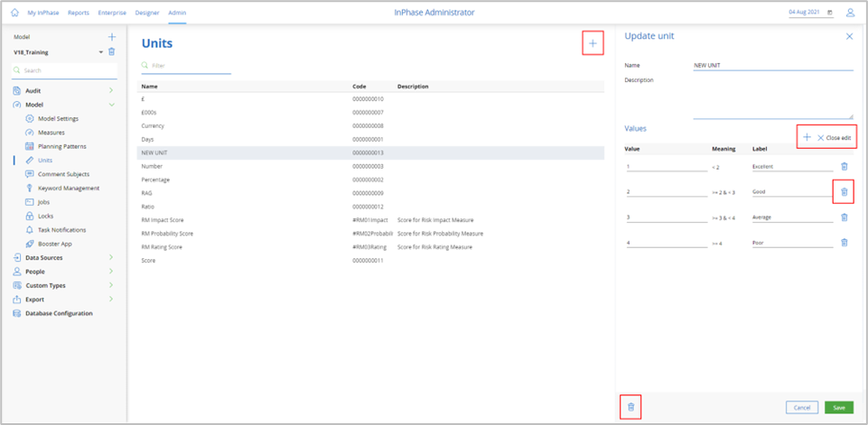Click the Description text area

coord(773,97)
